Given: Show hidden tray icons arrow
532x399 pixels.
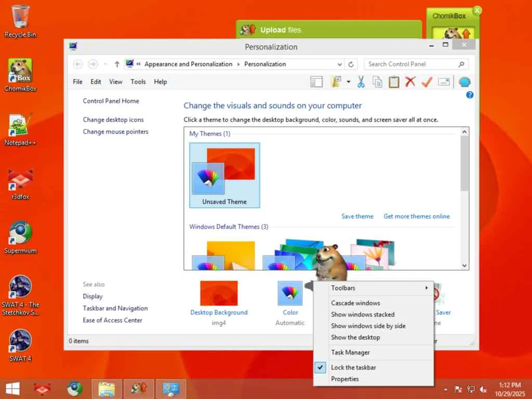Looking at the screenshot, I should [445, 390].
